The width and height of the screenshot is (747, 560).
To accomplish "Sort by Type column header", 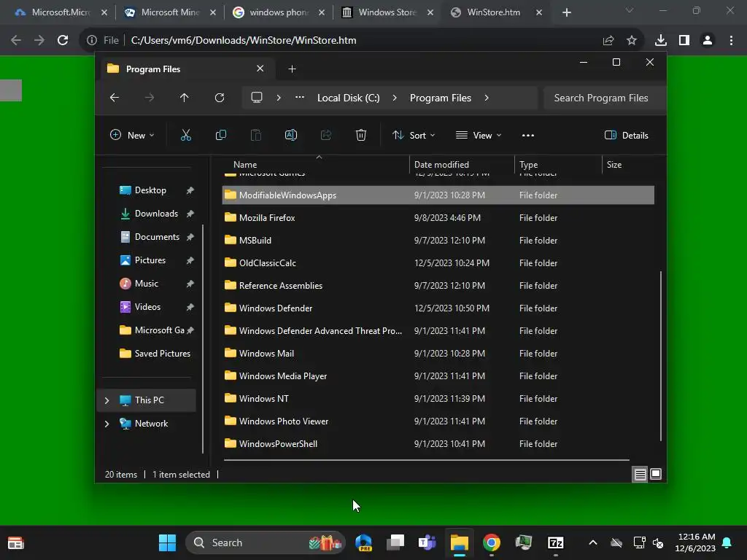I will (558, 165).
